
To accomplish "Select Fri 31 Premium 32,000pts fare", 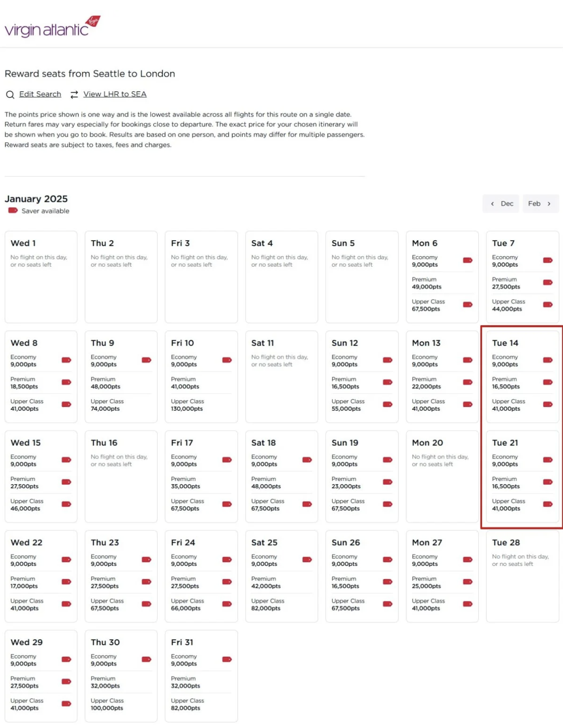I will [201, 682].
